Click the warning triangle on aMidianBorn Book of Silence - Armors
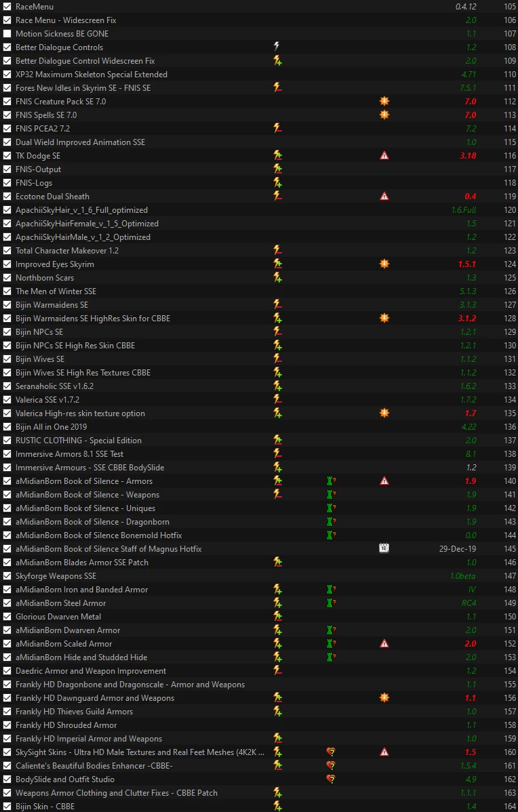 384,481
